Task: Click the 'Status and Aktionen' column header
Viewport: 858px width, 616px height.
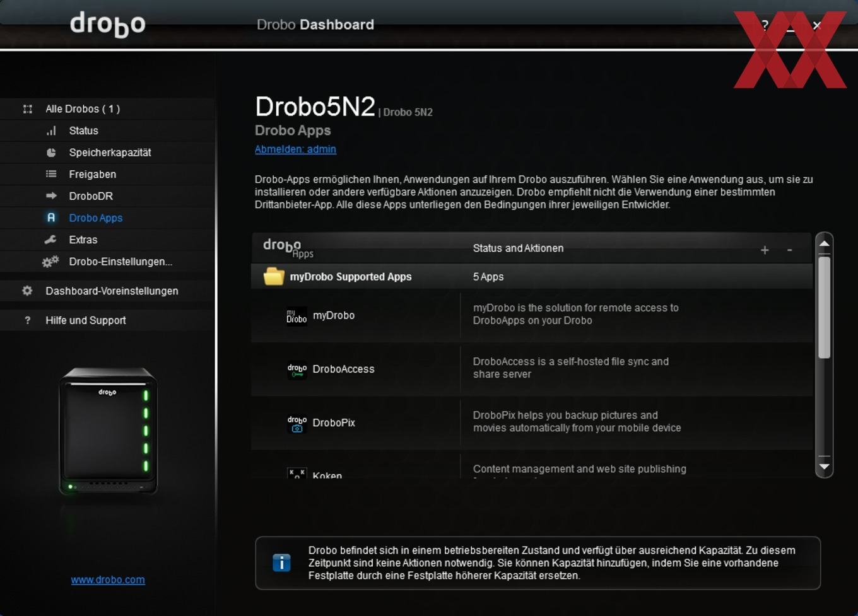Action: (518, 248)
